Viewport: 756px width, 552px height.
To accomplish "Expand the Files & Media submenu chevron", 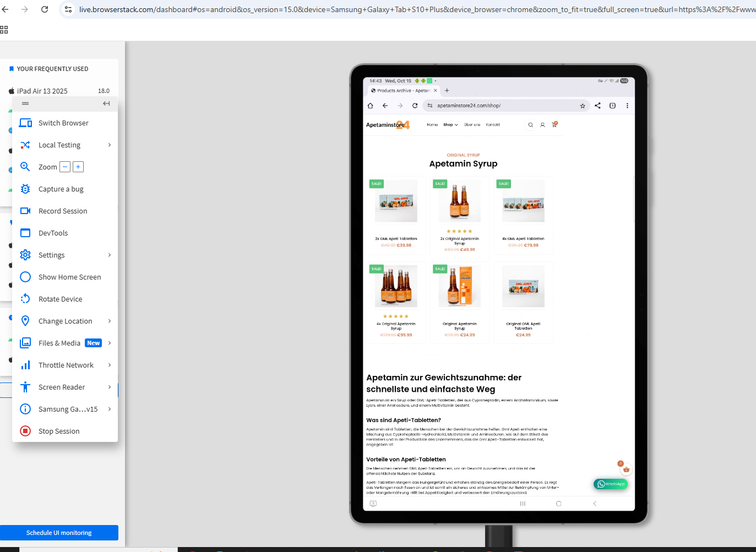I will (110, 343).
